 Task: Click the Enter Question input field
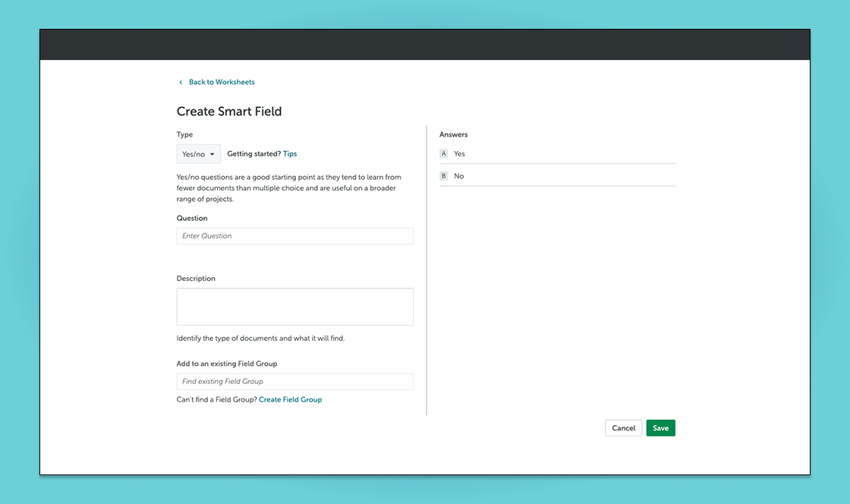[x=294, y=235]
